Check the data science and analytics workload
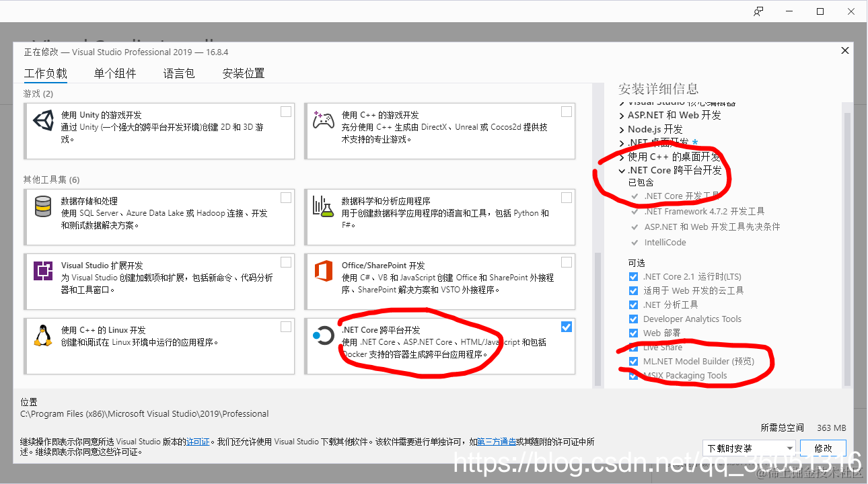The width and height of the screenshot is (868, 484). coord(567,198)
